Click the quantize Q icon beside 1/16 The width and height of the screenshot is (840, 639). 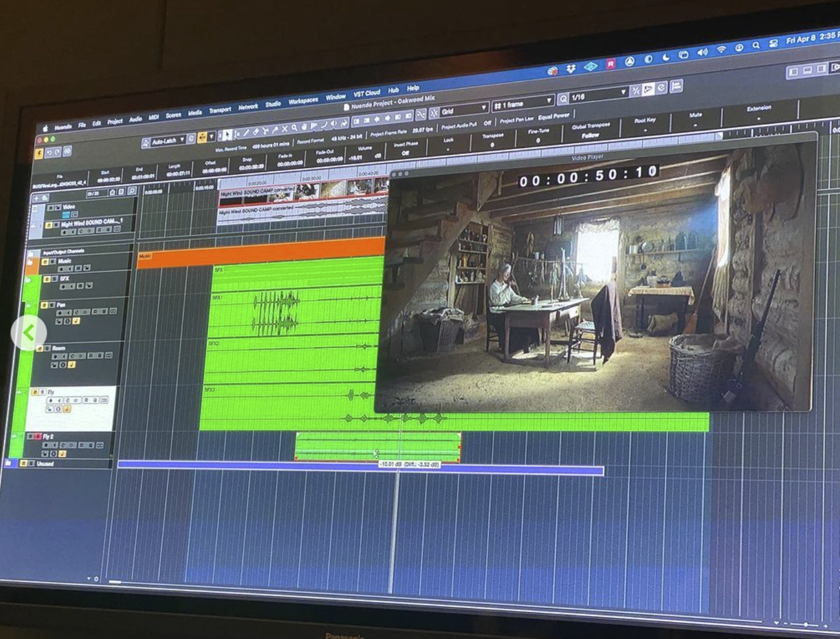click(x=564, y=99)
